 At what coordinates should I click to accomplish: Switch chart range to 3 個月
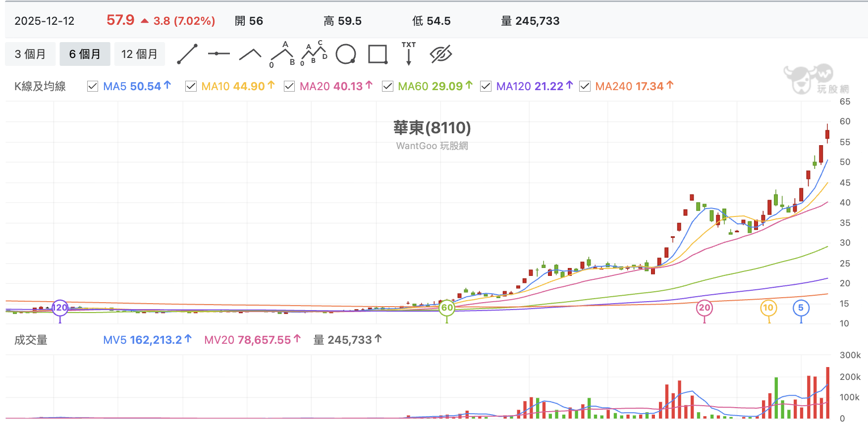click(30, 54)
